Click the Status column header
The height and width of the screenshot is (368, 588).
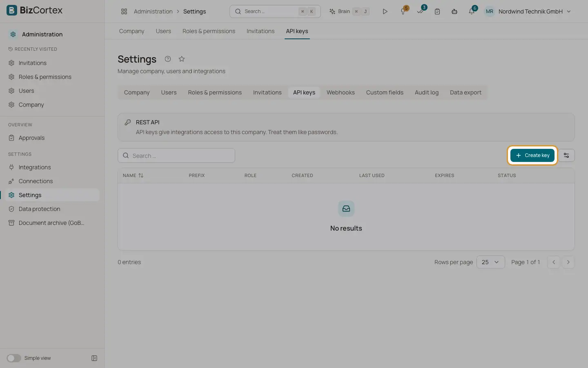[507, 175]
